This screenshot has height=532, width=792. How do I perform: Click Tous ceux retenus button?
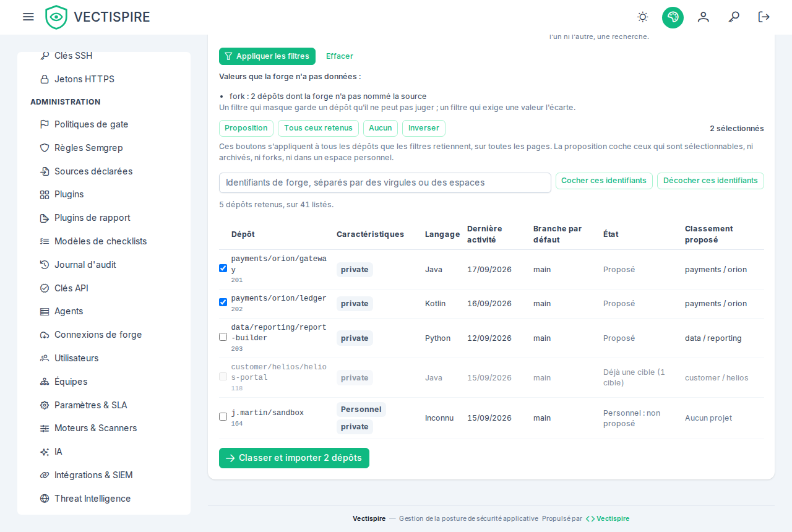(318, 128)
